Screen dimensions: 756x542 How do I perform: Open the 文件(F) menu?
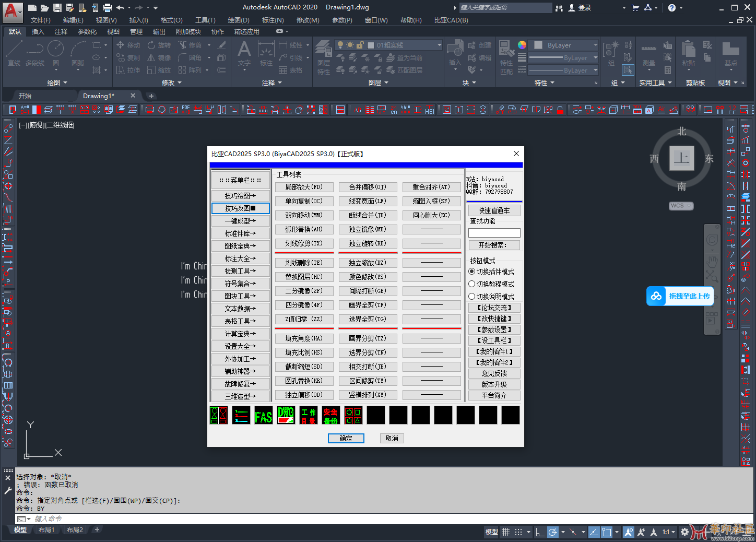pyautogui.click(x=41, y=20)
